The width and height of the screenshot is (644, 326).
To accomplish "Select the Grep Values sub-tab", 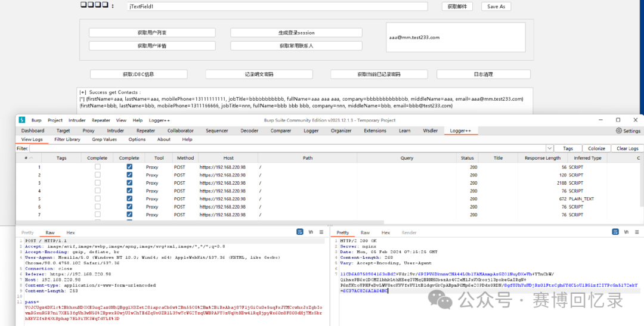I will pos(104,139).
